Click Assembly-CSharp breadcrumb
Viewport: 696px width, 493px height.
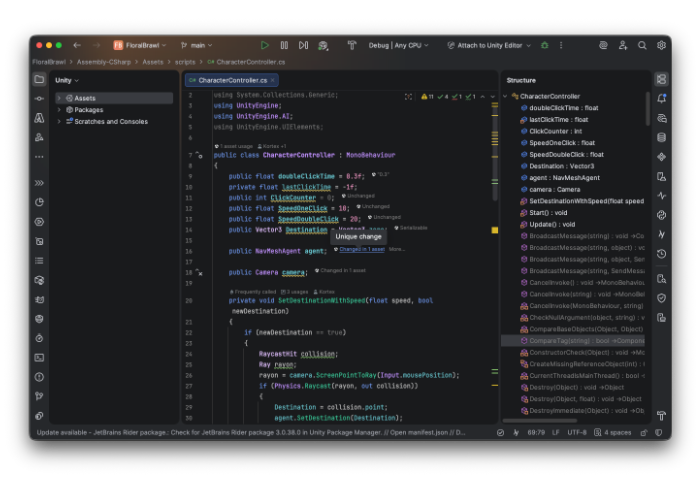pos(104,62)
